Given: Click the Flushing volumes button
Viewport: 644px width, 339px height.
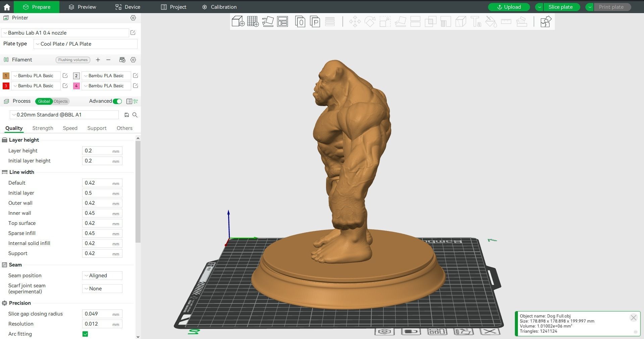Looking at the screenshot, I should coord(73,60).
